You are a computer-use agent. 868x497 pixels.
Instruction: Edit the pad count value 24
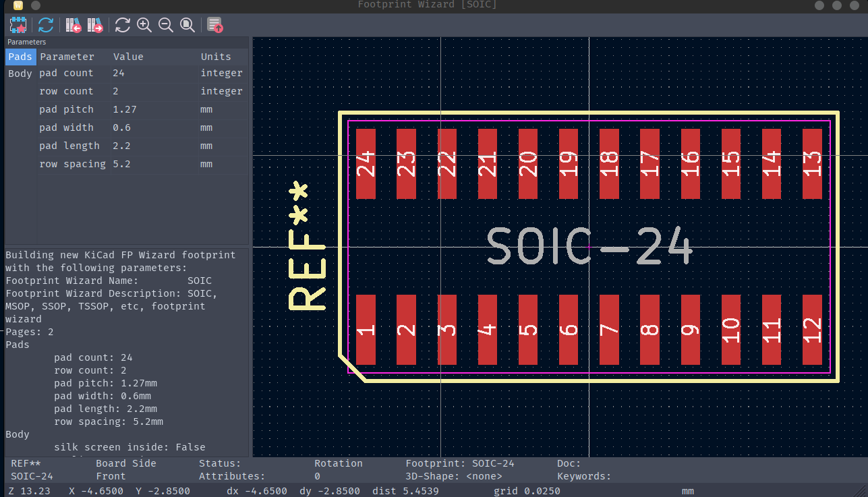point(154,73)
